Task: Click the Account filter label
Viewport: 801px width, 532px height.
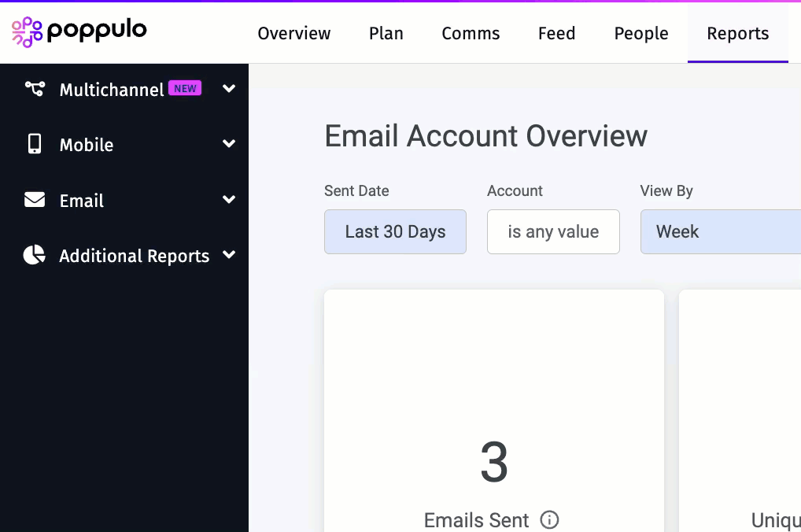Action: pyautogui.click(x=515, y=190)
